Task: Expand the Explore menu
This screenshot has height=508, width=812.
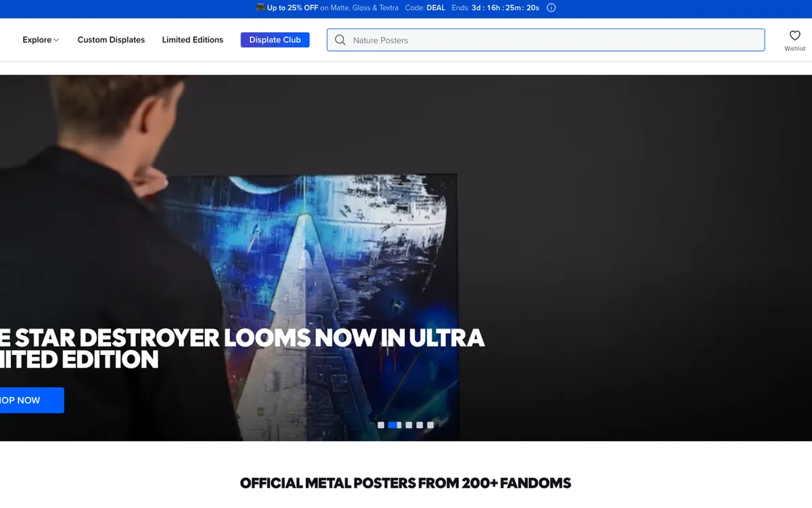Action: [x=41, y=40]
